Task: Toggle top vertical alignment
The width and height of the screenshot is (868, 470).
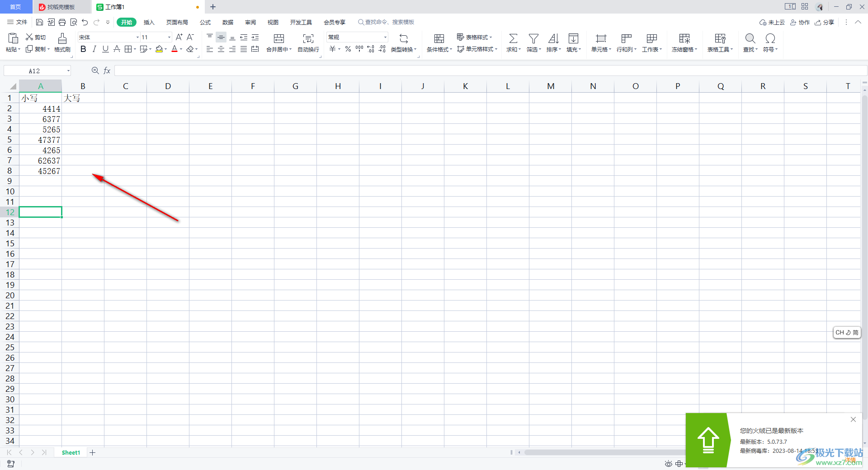Action: (x=210, y=37)
